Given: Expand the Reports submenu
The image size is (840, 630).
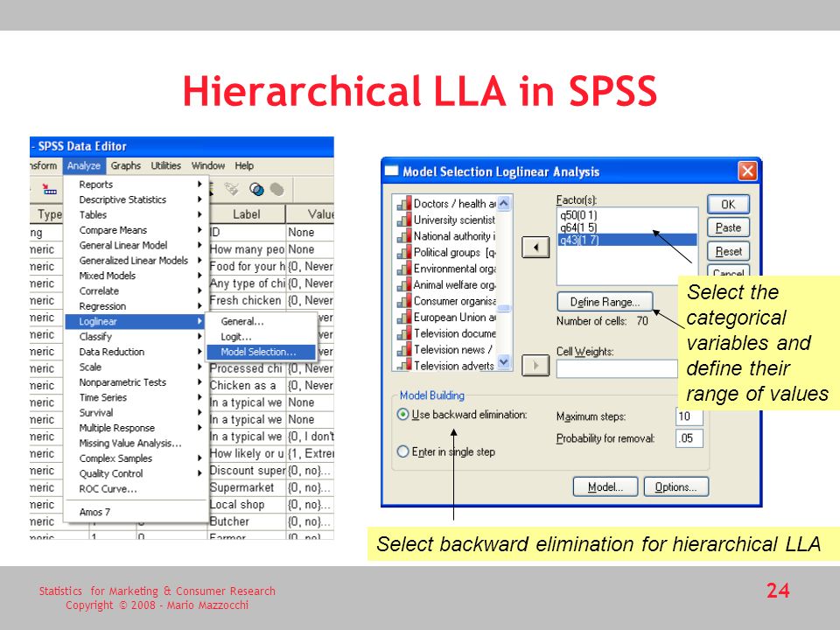Looking at the screenshot, I should pos(135,185).
